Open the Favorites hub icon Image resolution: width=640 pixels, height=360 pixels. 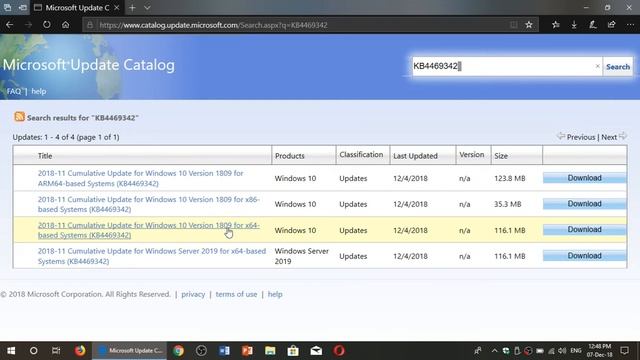(x=556, y=25)
